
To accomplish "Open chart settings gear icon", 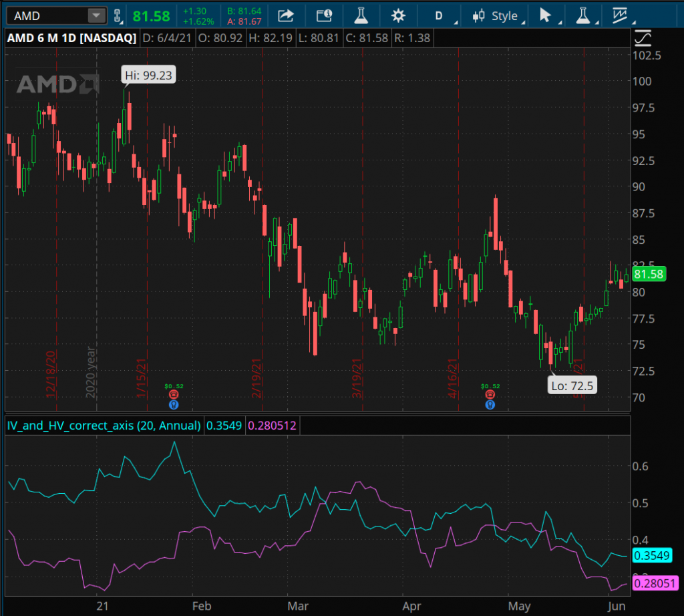I will [x=398, y=16].
